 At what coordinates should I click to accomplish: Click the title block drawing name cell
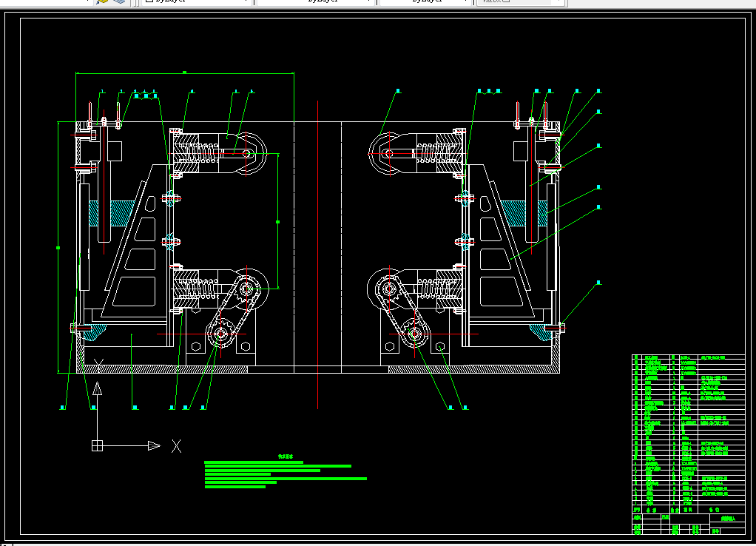[x=728, y=520]
